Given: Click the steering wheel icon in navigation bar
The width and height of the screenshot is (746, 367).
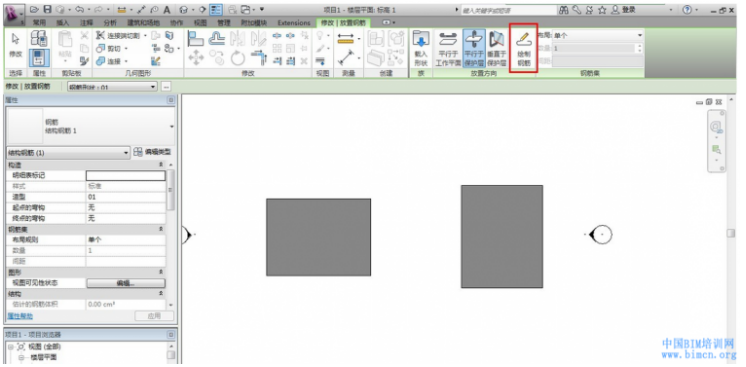Looking at the screenshot, I should click(x=716, y=127).
